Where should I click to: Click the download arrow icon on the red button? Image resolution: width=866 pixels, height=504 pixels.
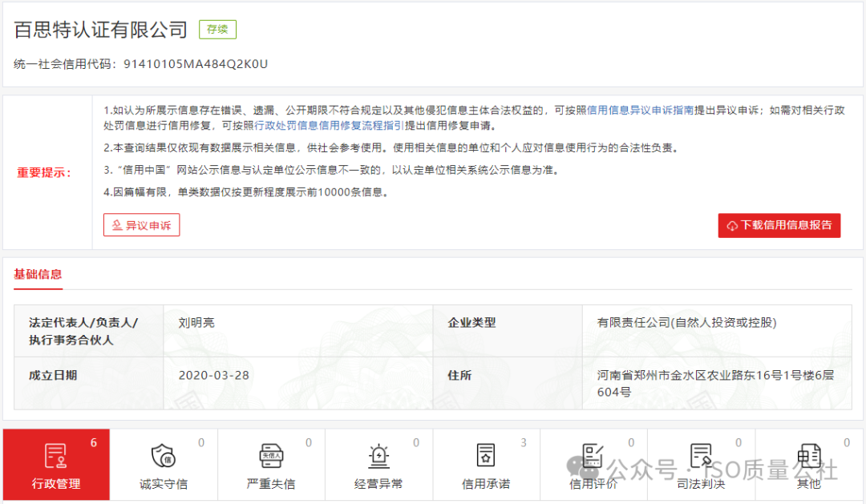coord(732,225)
